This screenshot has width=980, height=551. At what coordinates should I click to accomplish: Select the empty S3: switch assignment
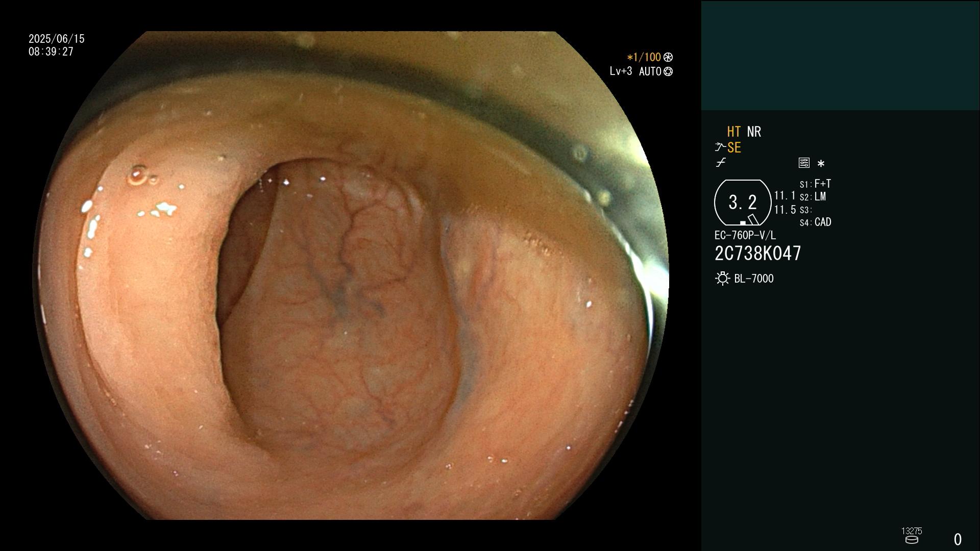(805, 210)
